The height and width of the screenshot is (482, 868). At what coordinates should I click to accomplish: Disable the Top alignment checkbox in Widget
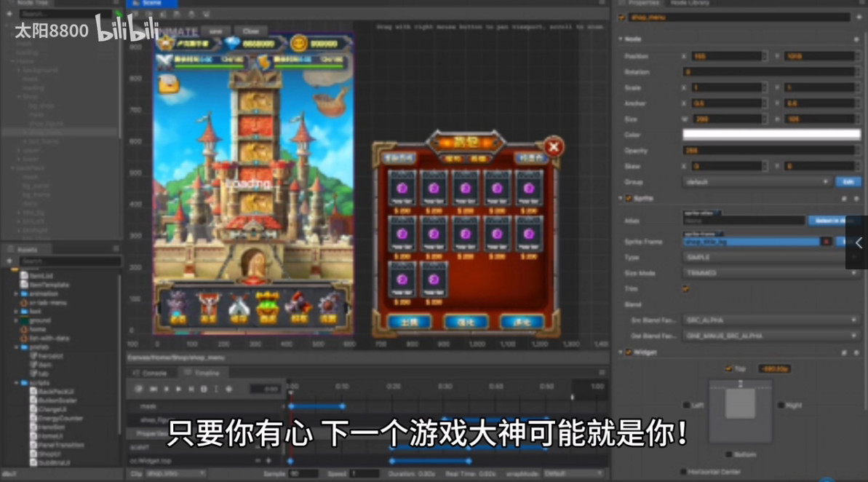tap(728, 369)
